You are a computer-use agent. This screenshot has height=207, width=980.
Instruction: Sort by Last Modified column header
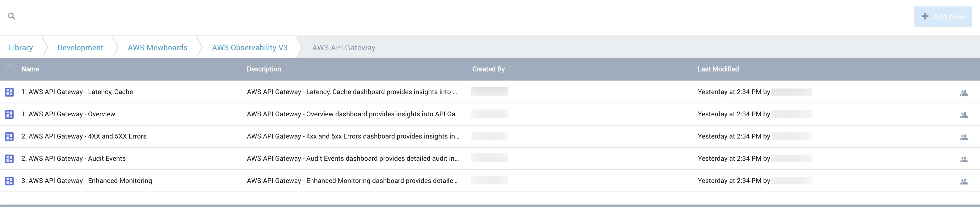tap(718, 69)
